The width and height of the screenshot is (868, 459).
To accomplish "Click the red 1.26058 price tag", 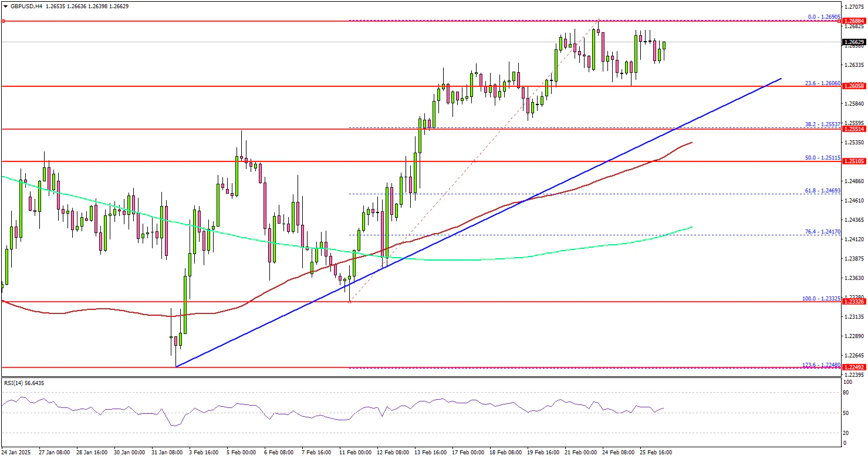I will (x=855, y=86).
